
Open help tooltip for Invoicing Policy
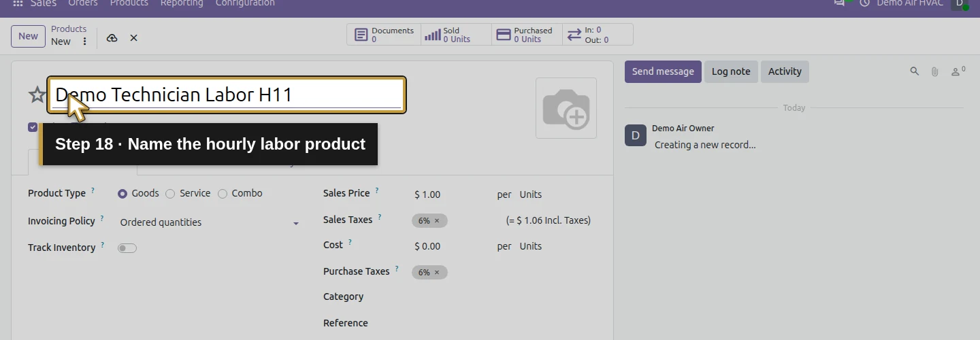click(x=102, y=218)
